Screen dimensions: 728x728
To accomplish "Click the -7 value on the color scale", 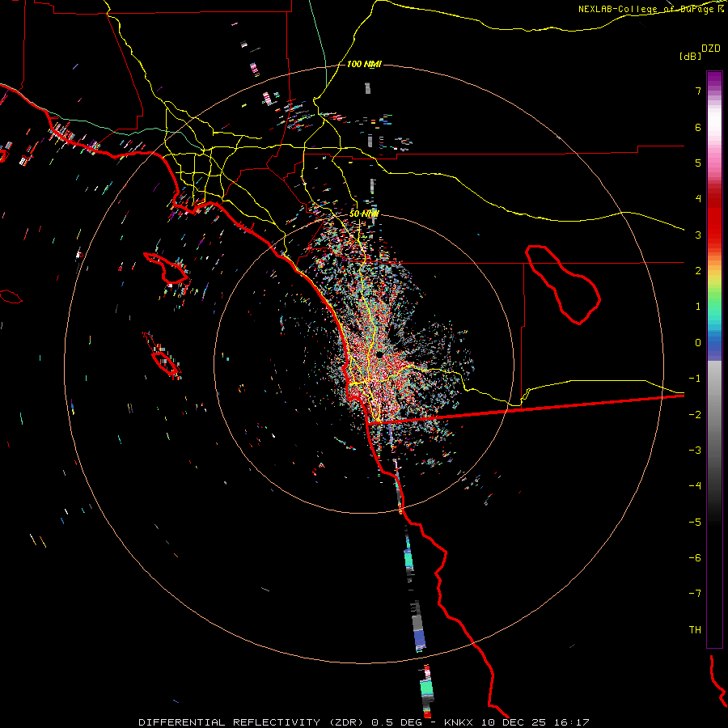I will pos(695,594).
